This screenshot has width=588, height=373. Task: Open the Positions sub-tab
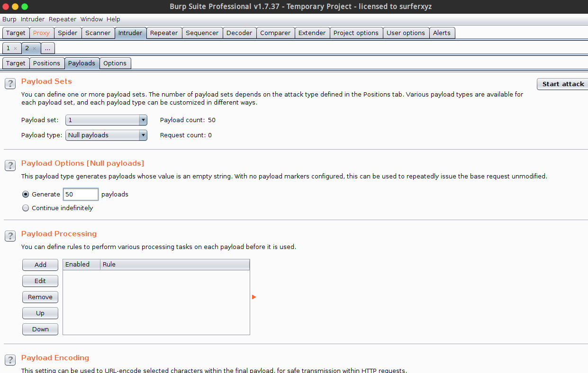click(x=46, y=63)
